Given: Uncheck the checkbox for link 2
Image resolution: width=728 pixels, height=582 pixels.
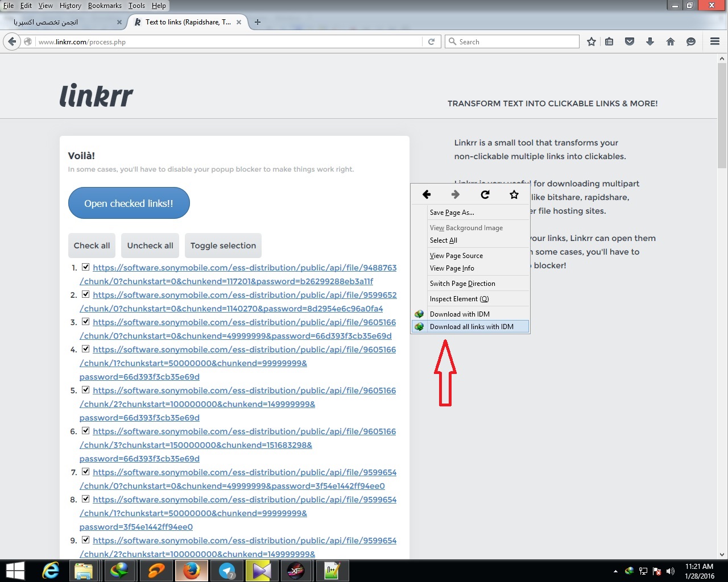Looking at the screenshot, I should pos(85,294).
